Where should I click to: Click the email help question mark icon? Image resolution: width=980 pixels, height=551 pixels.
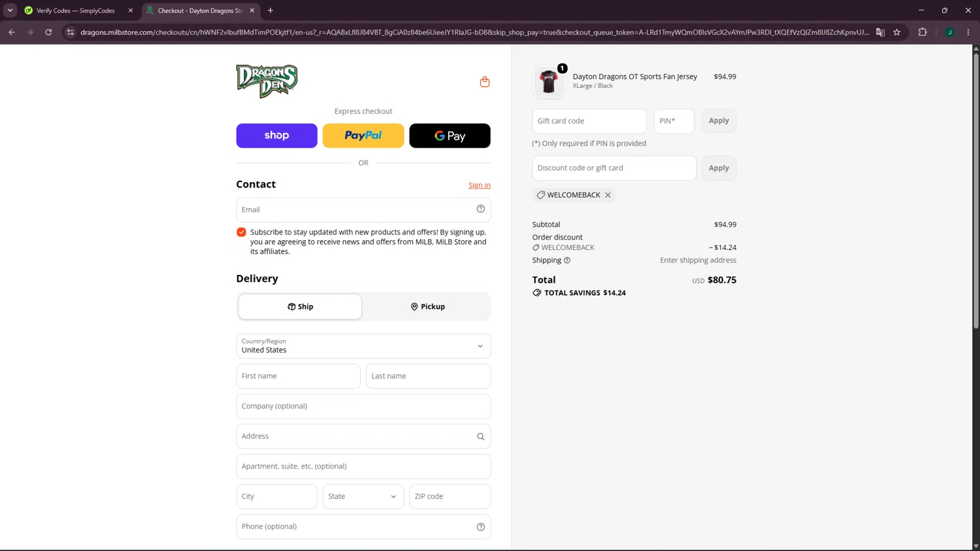480,209
